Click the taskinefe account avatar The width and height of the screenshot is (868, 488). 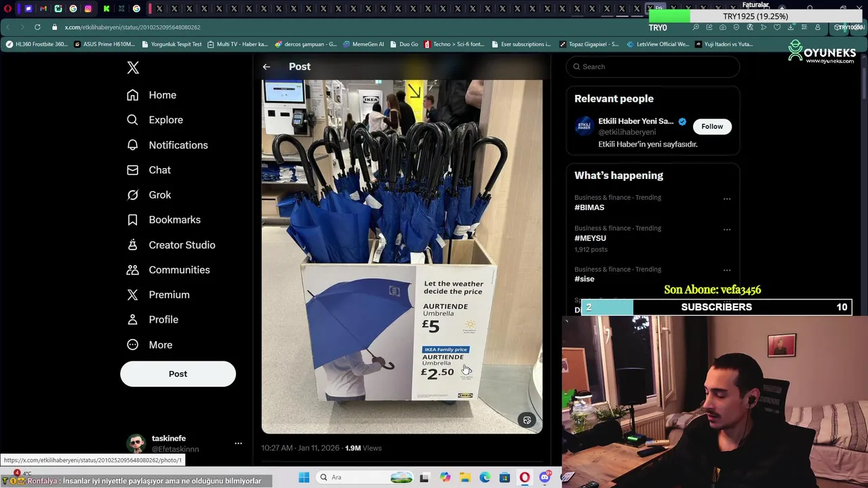point(136,444)
